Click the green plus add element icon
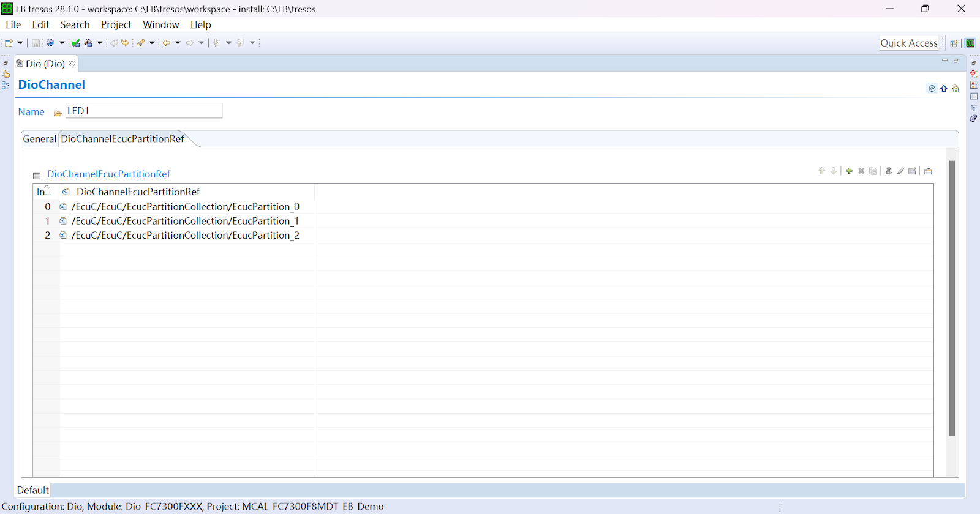The height and width of the screenshot is (514, 980). tap(849, 171)
